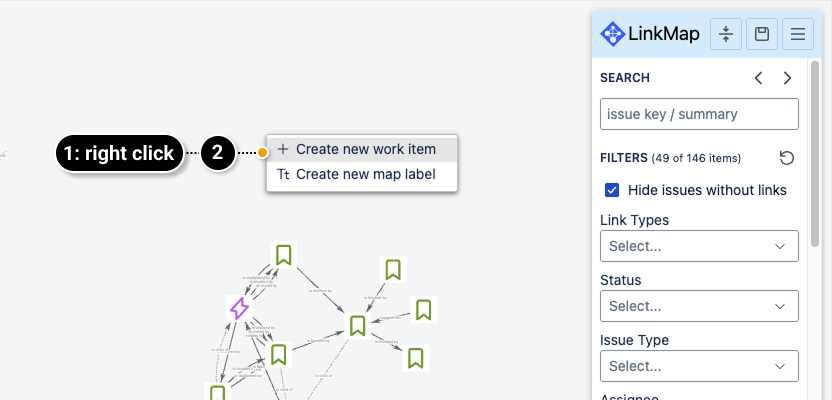Click the issue key / summary search field
The image size is (832, 400).
tap(699, 114)
